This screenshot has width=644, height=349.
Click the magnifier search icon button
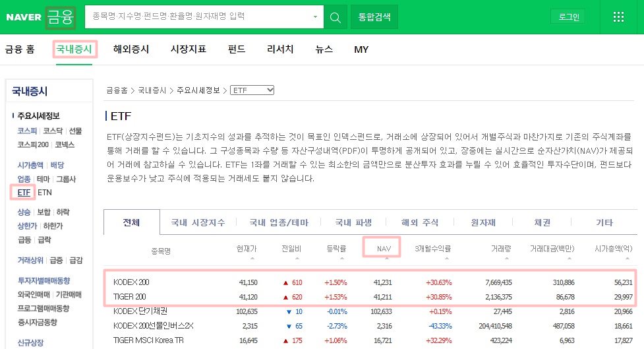pyautogui.click(x=335, y=17)
